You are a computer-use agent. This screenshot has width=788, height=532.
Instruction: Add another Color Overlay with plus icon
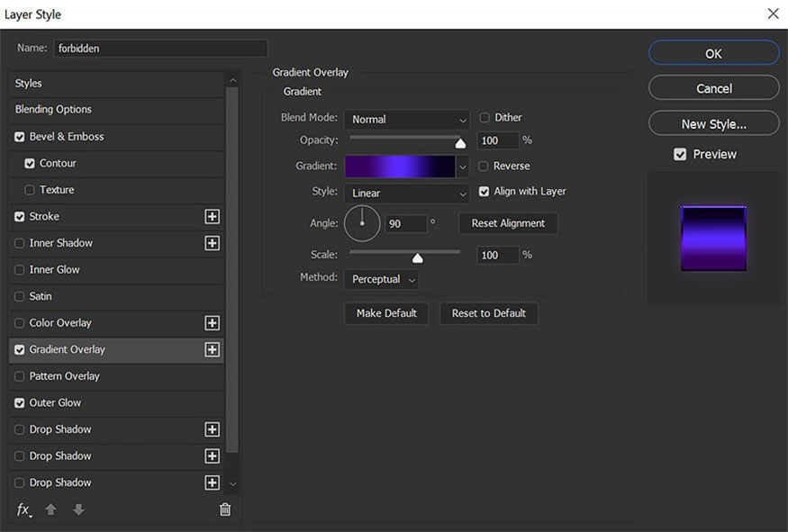pyautogui.click(x=212, y=323)
